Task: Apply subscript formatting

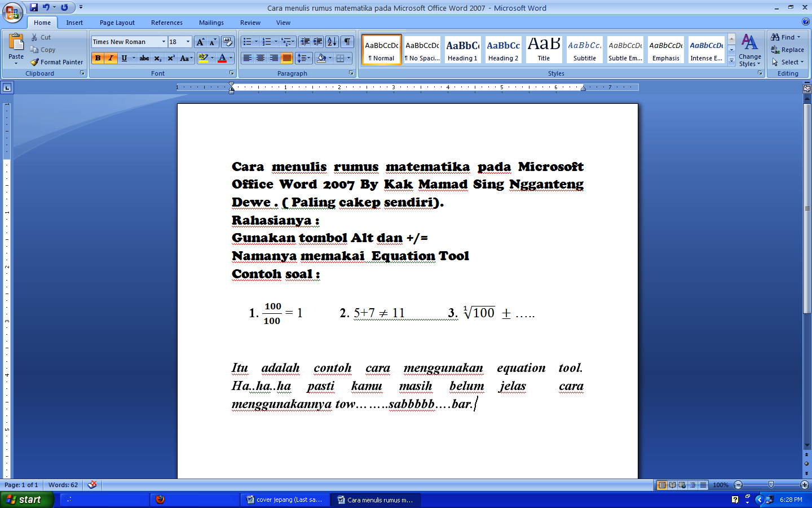Action: click(158, 58)
